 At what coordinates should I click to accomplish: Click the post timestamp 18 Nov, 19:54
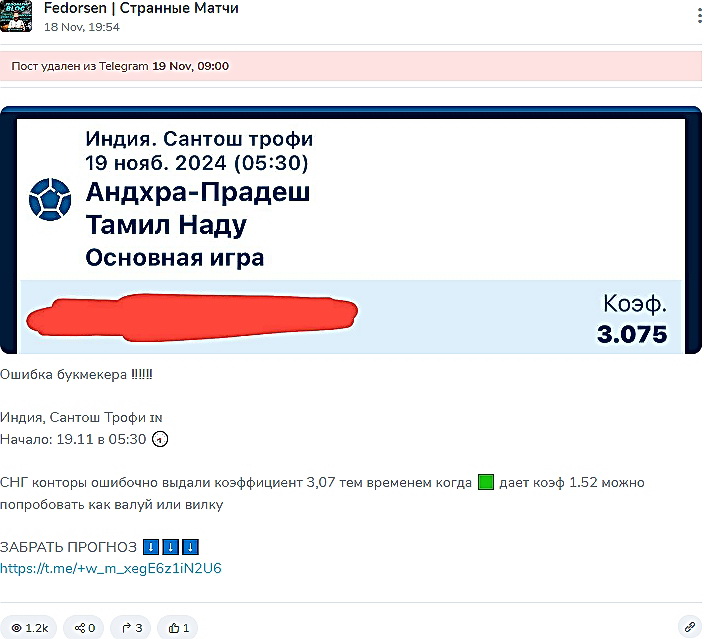coord(82,27)
